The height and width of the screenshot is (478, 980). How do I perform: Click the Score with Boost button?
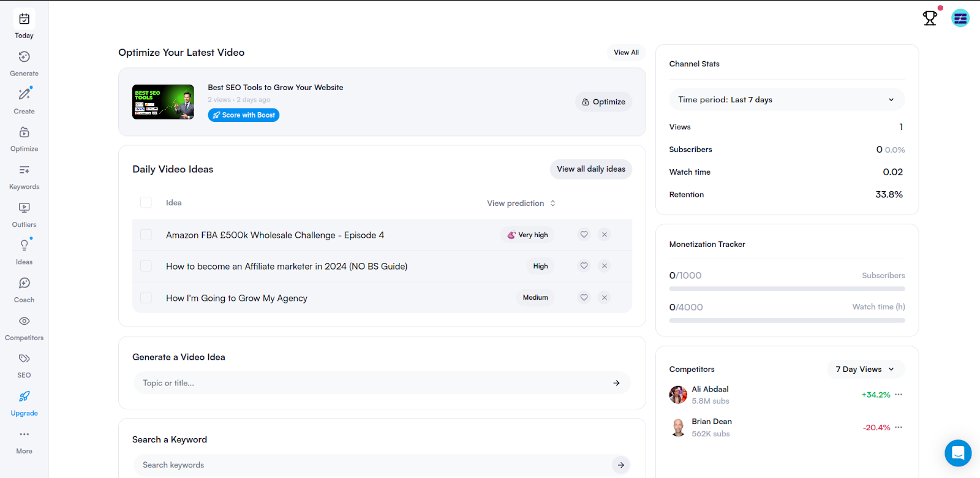(x=244, y=115)
